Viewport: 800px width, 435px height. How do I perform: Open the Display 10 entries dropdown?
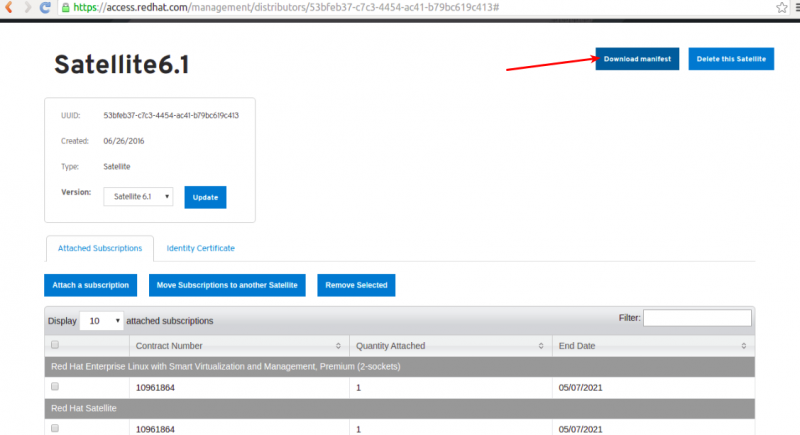pos(102,321)
